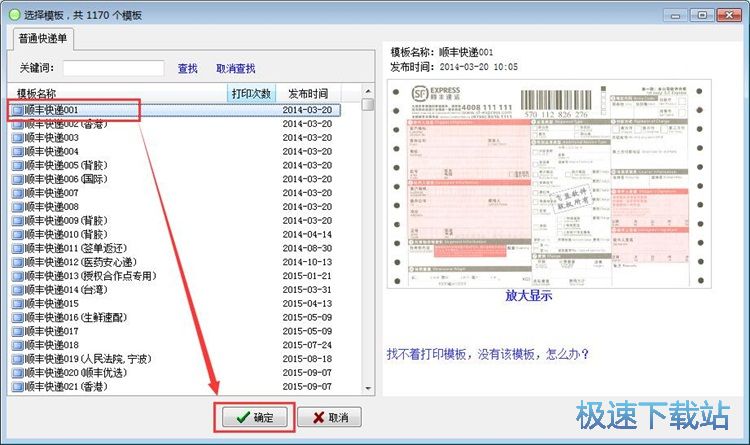This screenshot has height=445, width=750.
Task: Click the template icon beside 顺丰快递016 (生鲜速配)
Action: [18, 318]
